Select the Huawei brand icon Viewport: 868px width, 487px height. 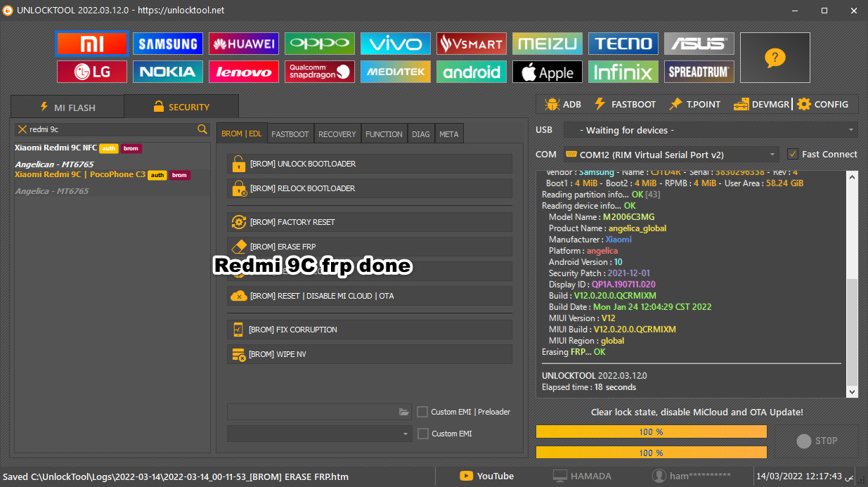click(243, 44)
